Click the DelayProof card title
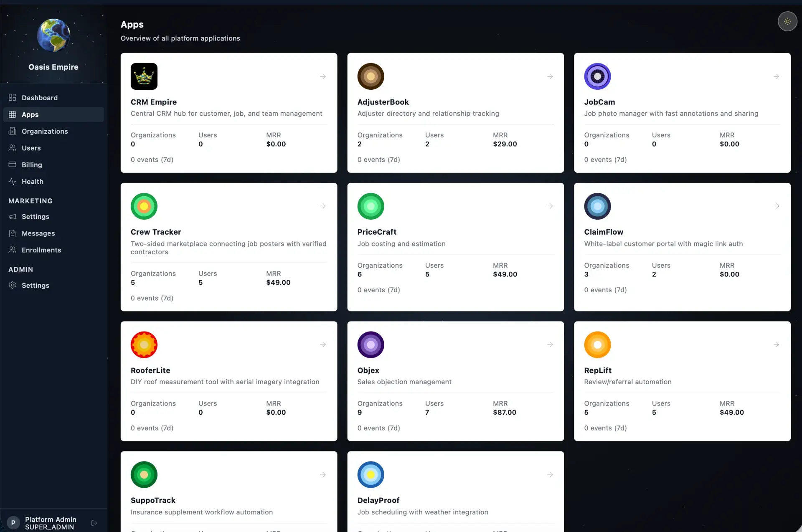The image size is (802, 532). [378, 500]
